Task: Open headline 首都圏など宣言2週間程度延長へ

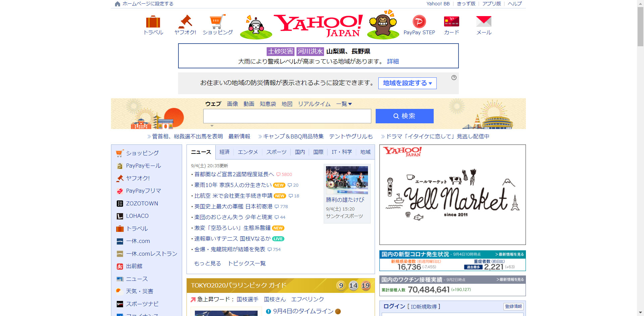Action: coord(234,174)
